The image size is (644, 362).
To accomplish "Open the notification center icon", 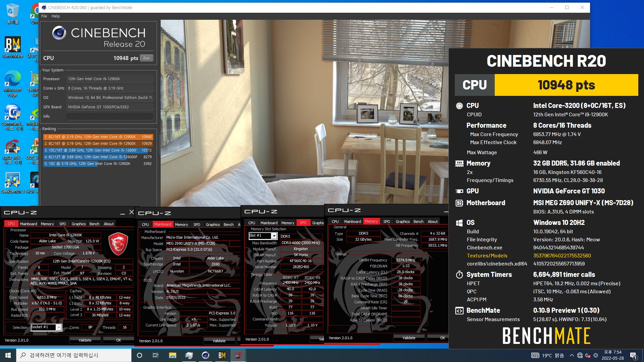I will click(634, 356).
